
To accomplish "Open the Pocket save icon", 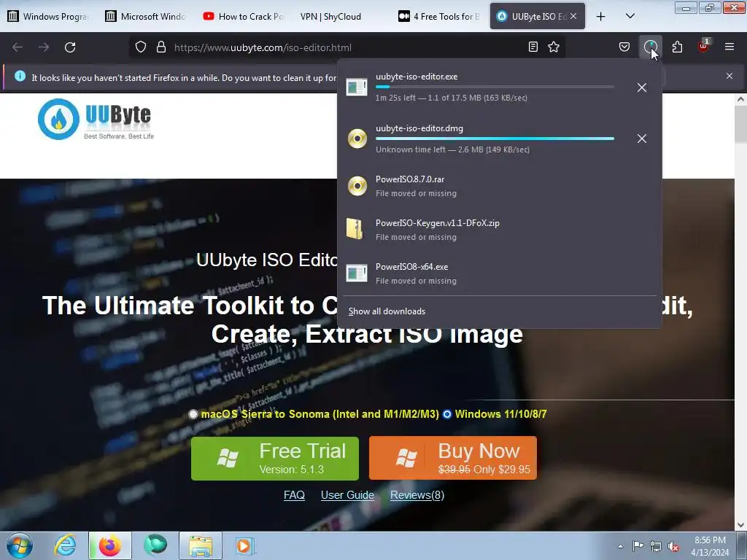I will coord(624,47).
